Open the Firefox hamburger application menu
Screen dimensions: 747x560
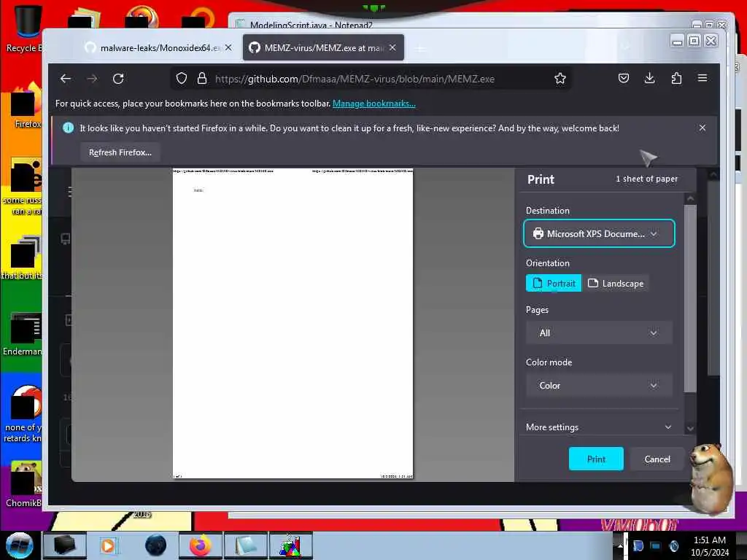coord(703,78)
